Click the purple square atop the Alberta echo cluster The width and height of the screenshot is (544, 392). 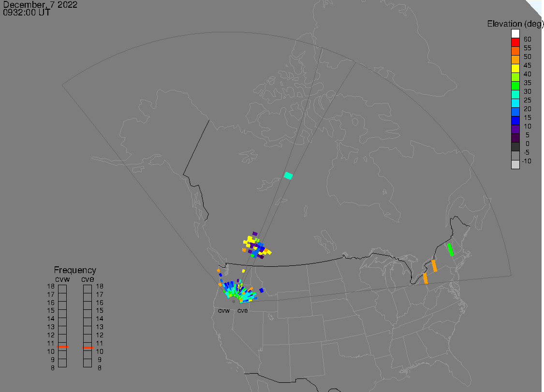pos(255,234)
